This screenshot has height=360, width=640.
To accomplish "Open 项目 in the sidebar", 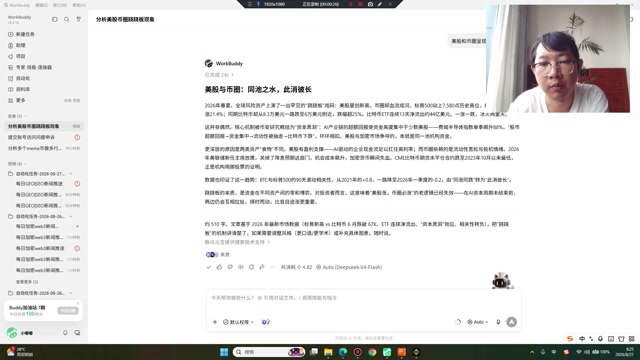I will (x=17, y=56).
